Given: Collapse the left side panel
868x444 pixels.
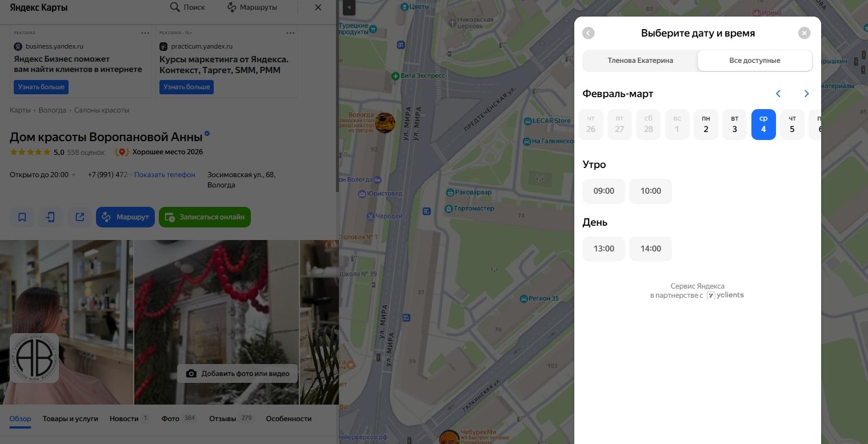Looking at the screenshot, I should coord(349,7).
